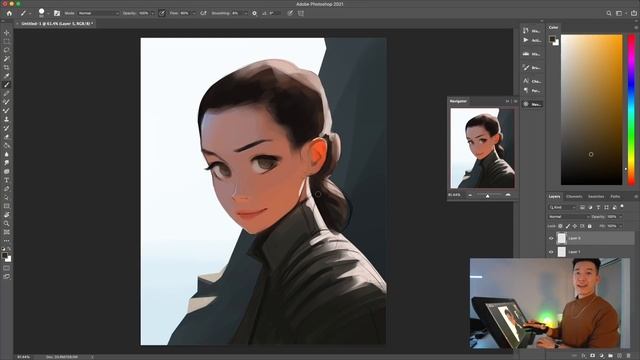
Task: Select the Magic Wand tool
Action: (7, 59)
